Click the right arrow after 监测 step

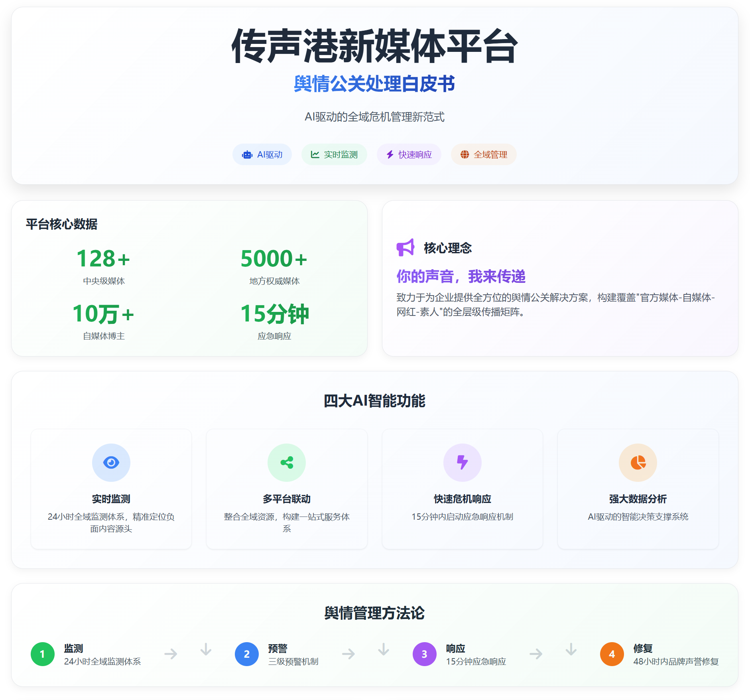pos(171,654)
